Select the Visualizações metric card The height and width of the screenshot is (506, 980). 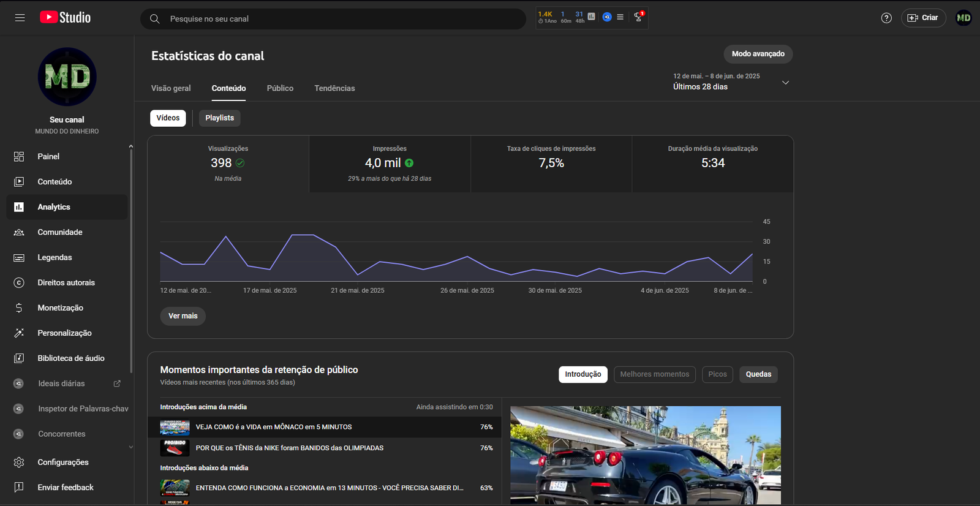pos(228,164)
